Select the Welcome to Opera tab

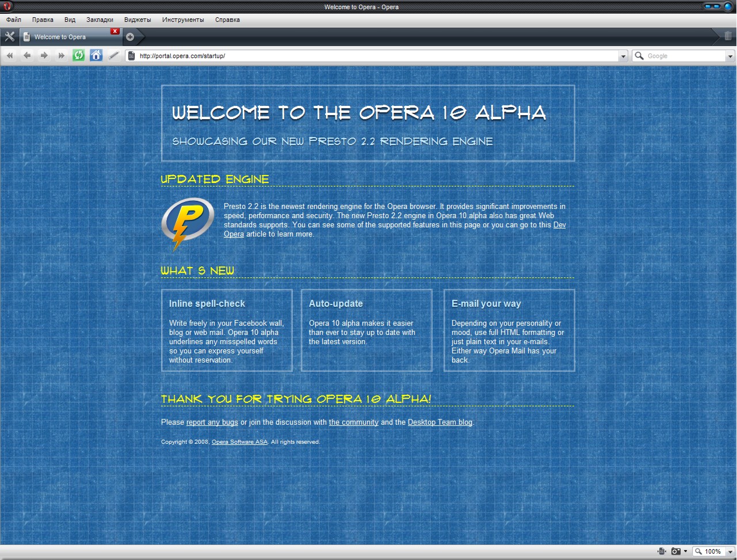(x=70, y=37)
